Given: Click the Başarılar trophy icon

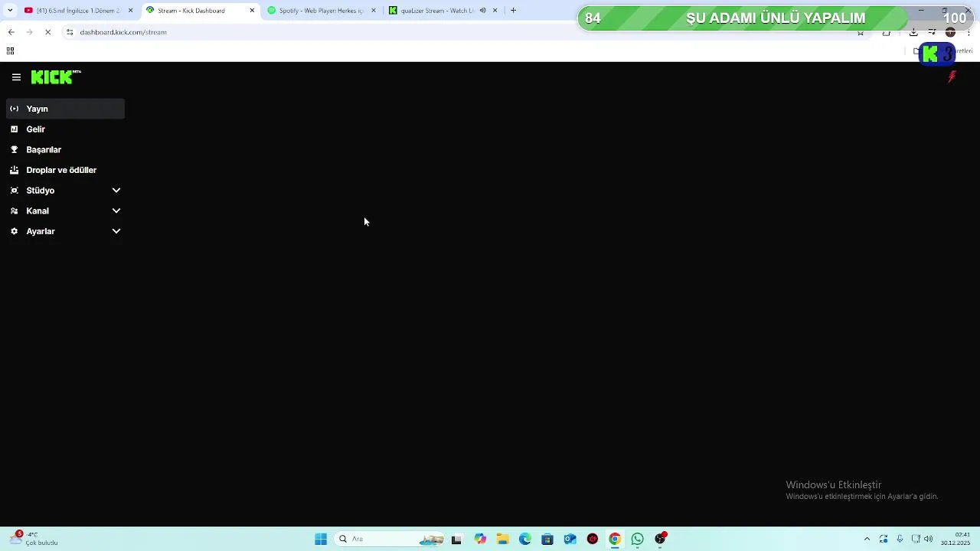Looking at the screenshot, I should click(14, 150).
